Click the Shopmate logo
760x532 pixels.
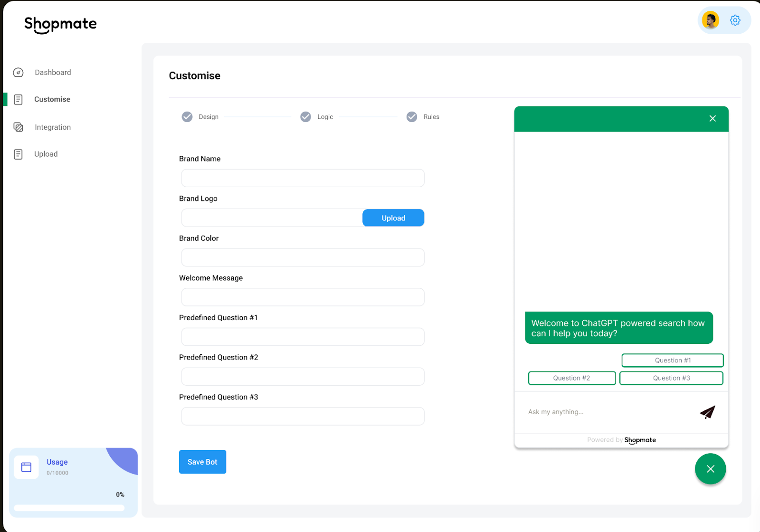[60, 24]
